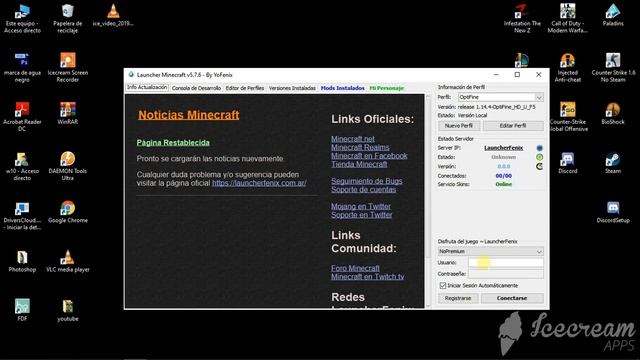Open the Papelera de reciclaje icon

[68, 19]
